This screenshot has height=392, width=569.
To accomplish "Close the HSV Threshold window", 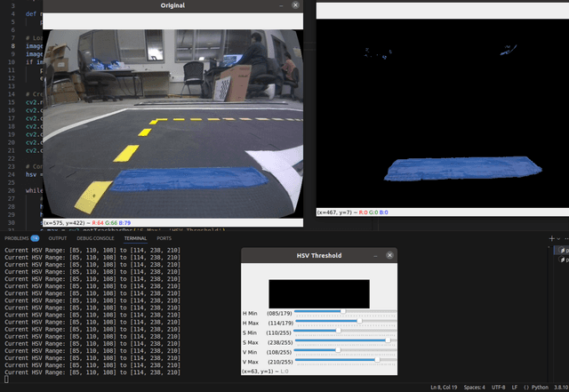I will coord(390,255).
